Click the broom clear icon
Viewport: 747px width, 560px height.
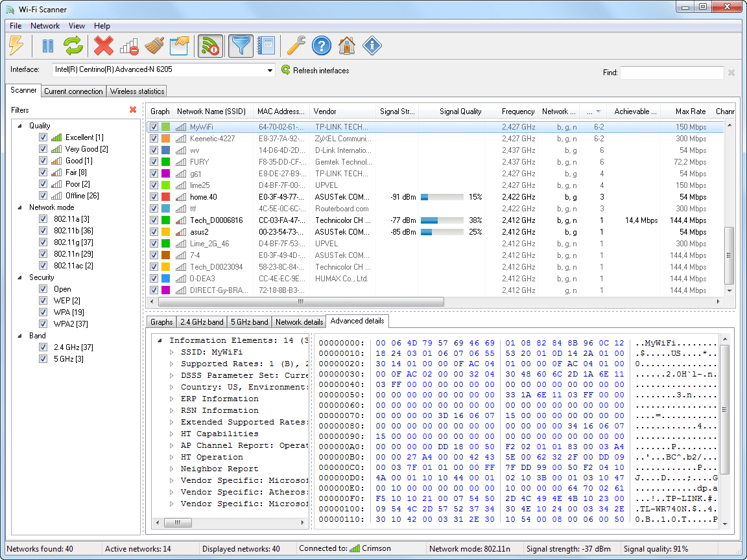(x=154, y=45)
